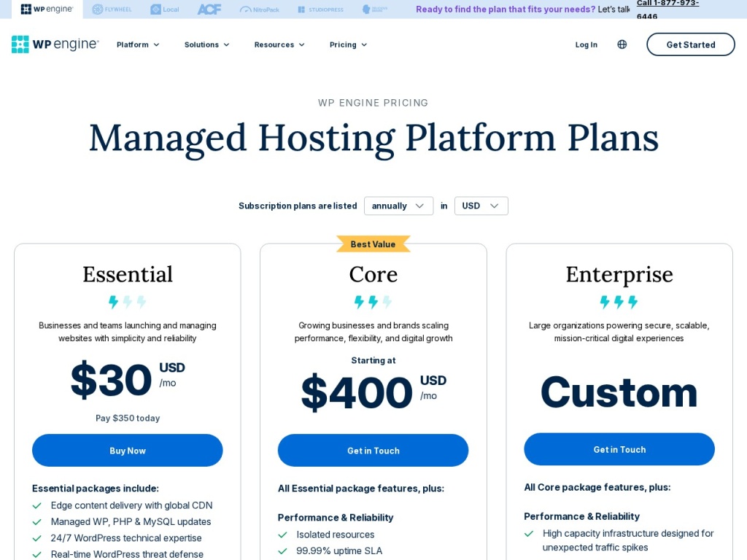Click 'Managed WP, PHP & MySQL updates'
The image size is (747, 560).
[x=131, y=521]
